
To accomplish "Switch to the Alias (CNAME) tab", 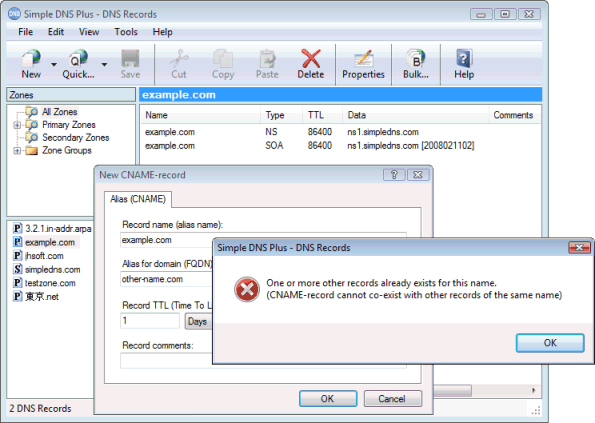I will (138, 199).
